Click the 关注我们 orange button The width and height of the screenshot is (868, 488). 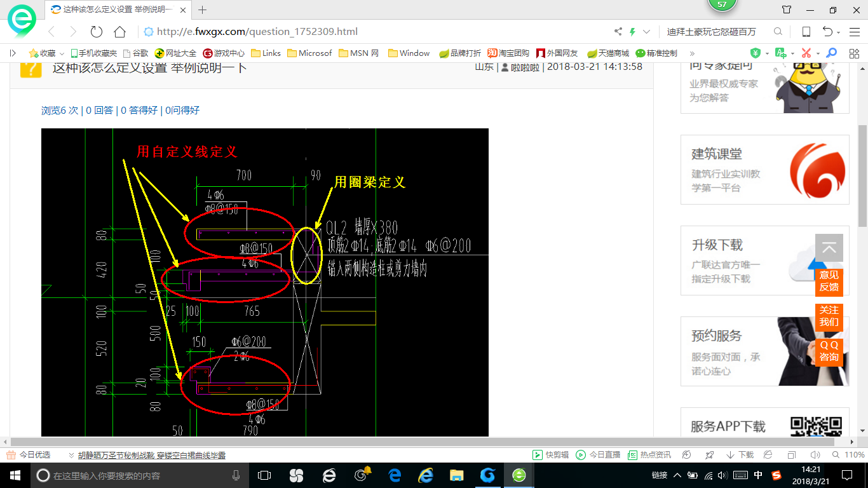pyautogui.click(x=829, y=316)
